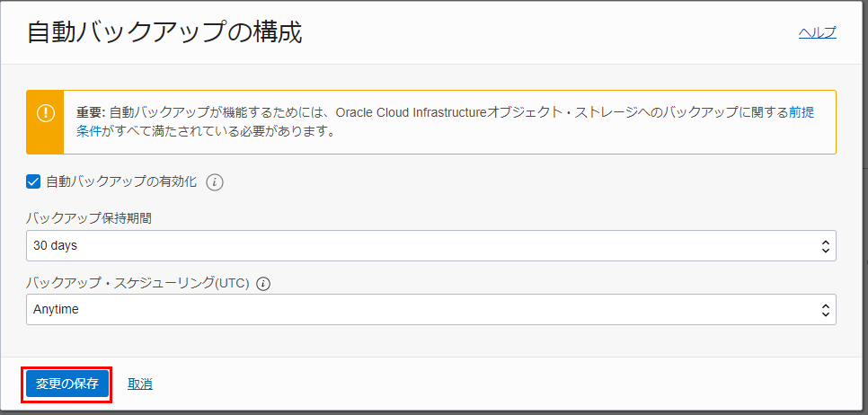Open the Anytime scheduling dropdown
Image resolution: width=868 pixels, height=415 pixels.
(x=422, y=309)
